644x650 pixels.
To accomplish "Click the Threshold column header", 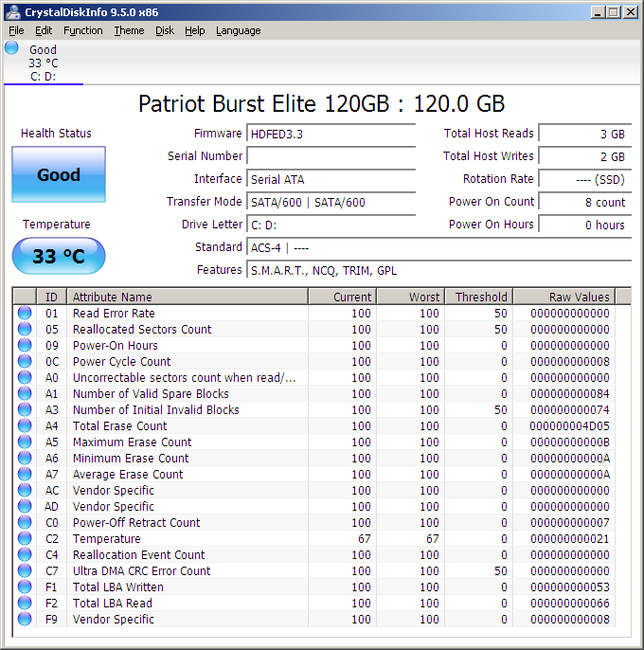I will coord(478,297).
